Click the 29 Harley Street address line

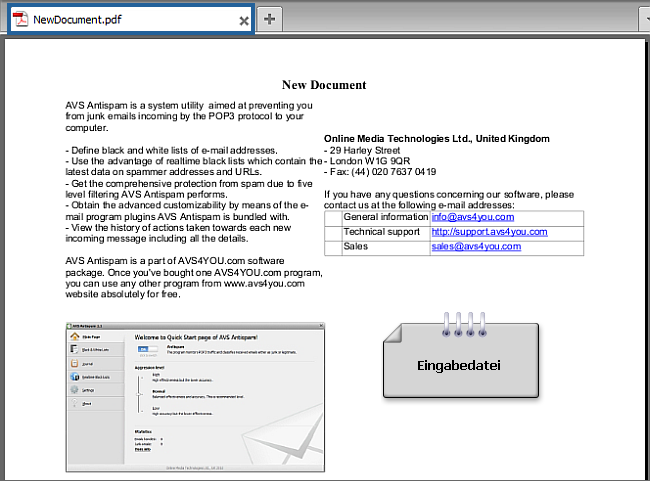[362, 150]
